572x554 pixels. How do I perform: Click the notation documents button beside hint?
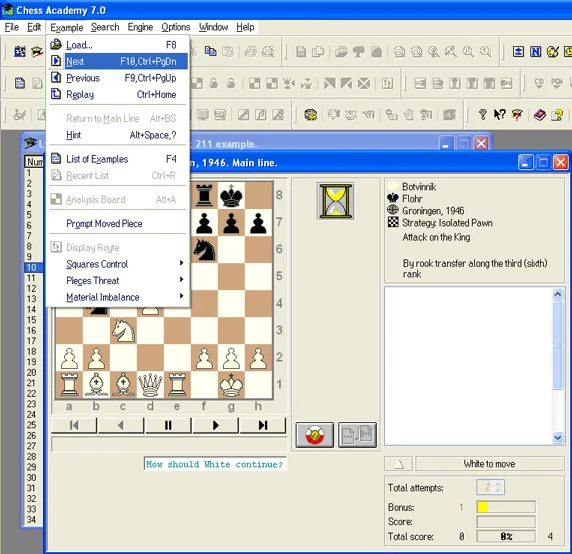point(358,435)
